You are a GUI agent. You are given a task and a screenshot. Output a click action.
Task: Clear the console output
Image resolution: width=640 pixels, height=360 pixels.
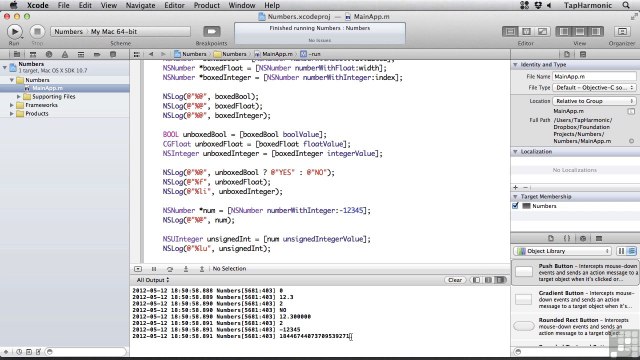click(x=455, y=280)
